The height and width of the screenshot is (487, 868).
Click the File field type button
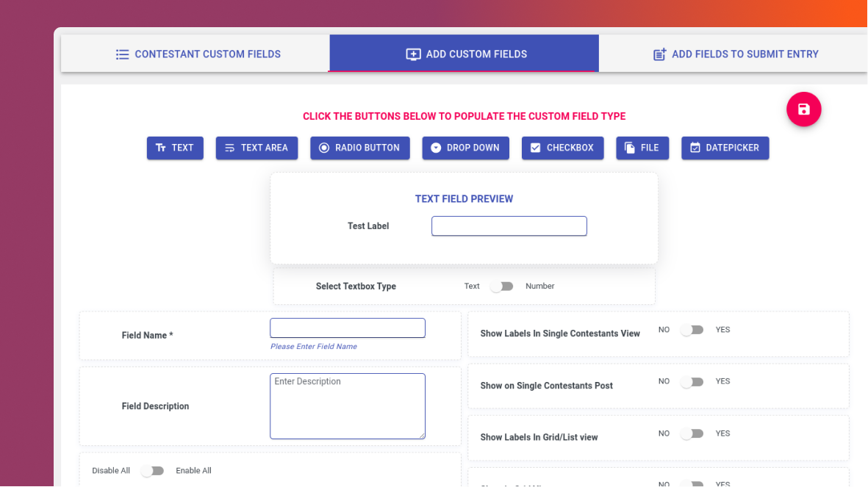click(x=642, y=148)
